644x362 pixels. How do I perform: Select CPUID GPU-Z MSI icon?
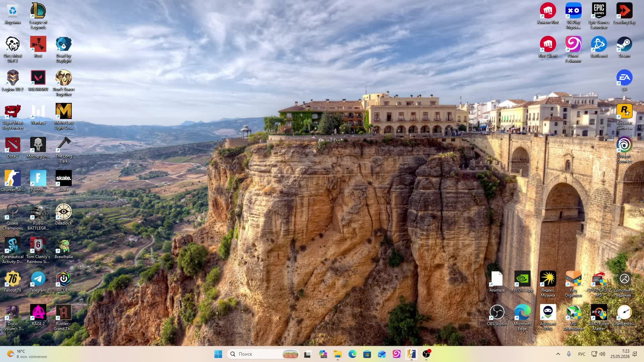coord(599,284)
